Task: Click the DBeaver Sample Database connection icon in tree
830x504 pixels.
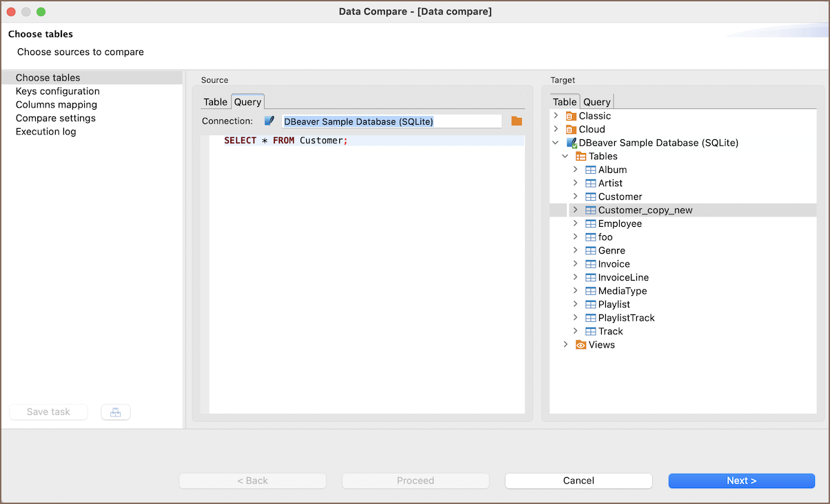Action: tap(571, 143)
